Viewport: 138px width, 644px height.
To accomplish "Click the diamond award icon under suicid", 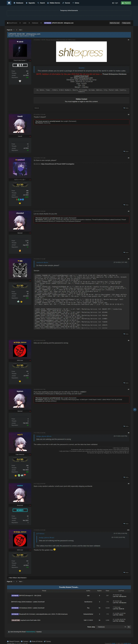I will point(20,81).
